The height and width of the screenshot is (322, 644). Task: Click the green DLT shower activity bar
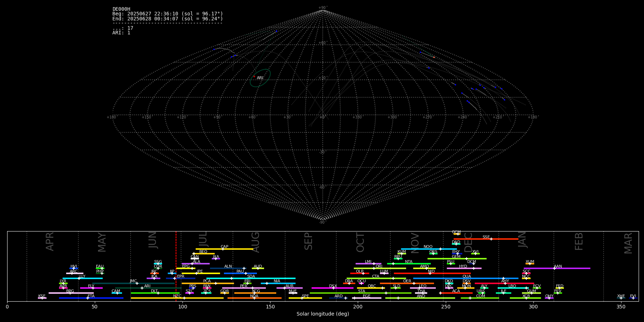(x=155, y=293)
